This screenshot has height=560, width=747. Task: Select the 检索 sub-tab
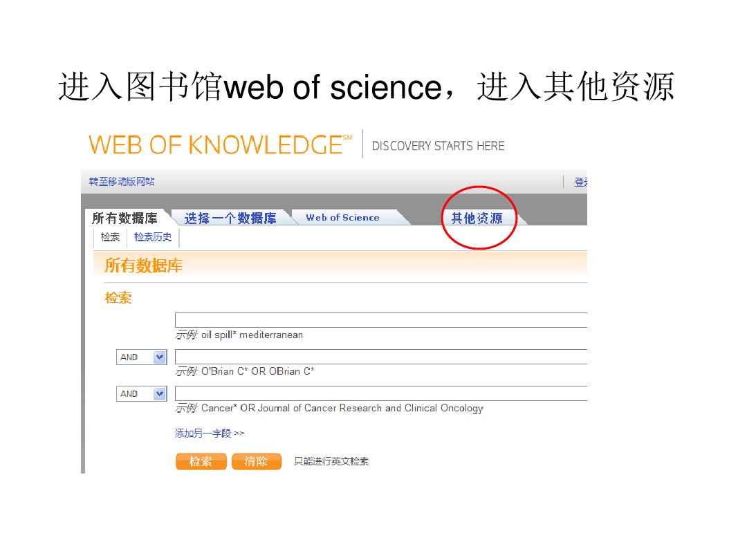click(x=110, y=236)
